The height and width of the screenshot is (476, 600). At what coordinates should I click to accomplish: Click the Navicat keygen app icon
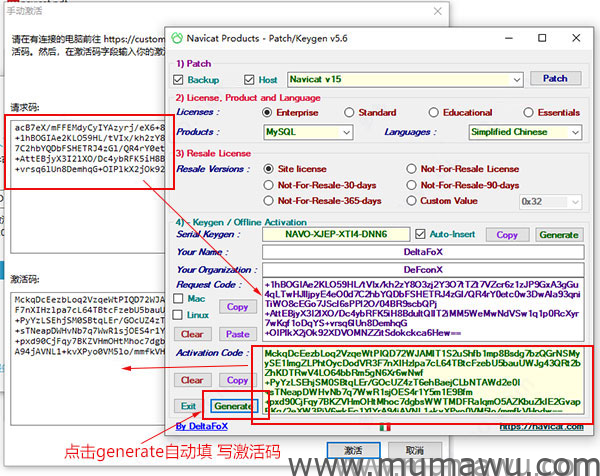point(177,38)
